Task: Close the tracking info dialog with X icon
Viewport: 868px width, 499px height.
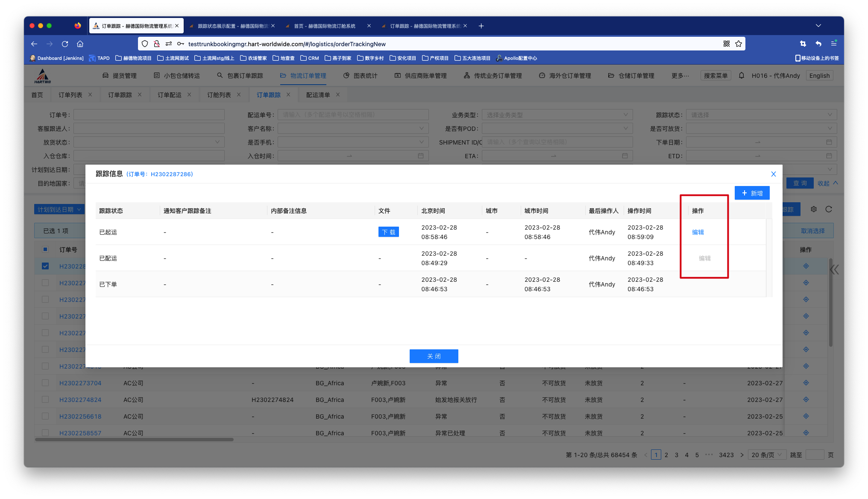Action: tap(773, 174)
